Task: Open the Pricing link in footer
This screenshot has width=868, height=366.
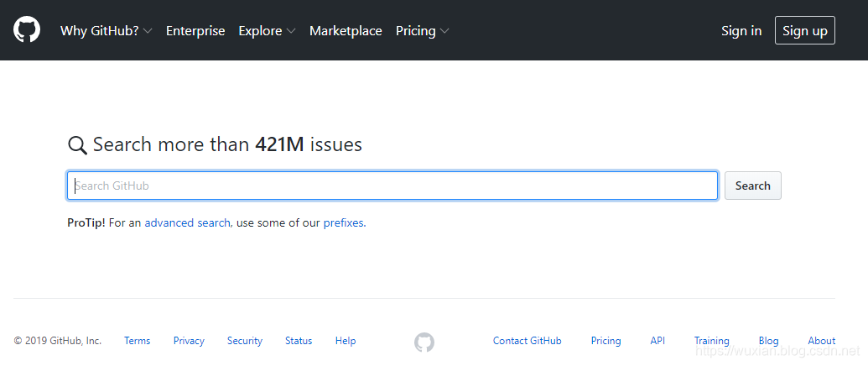Action: [606, 341]
